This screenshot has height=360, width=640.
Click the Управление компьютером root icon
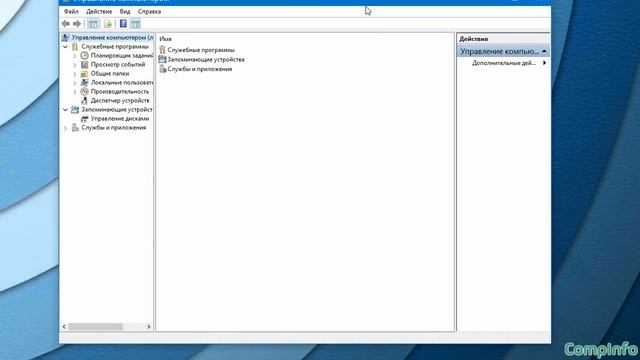click(65, 38)
